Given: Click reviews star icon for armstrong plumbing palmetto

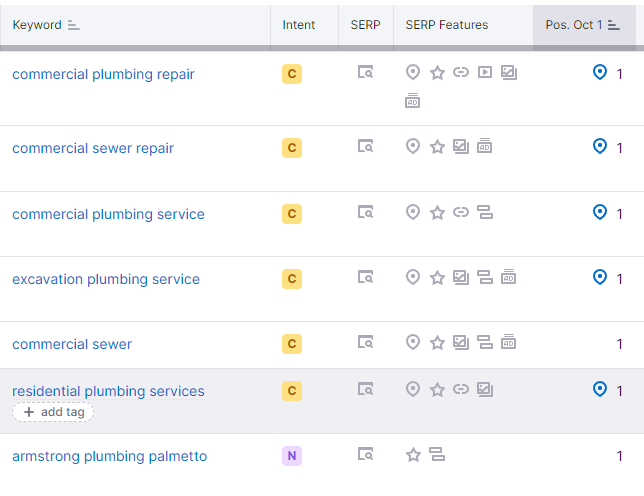Looking at the screenshot, I should pos(413,455).
